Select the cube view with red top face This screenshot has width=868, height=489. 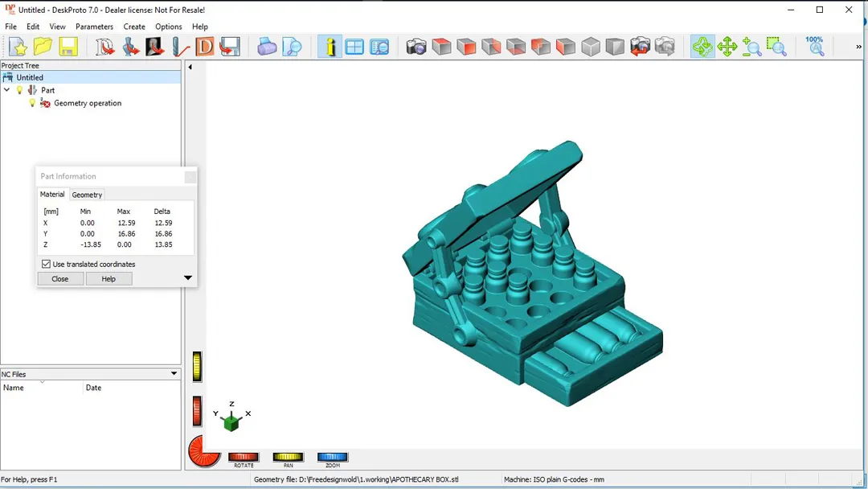[x=441, y=47]
